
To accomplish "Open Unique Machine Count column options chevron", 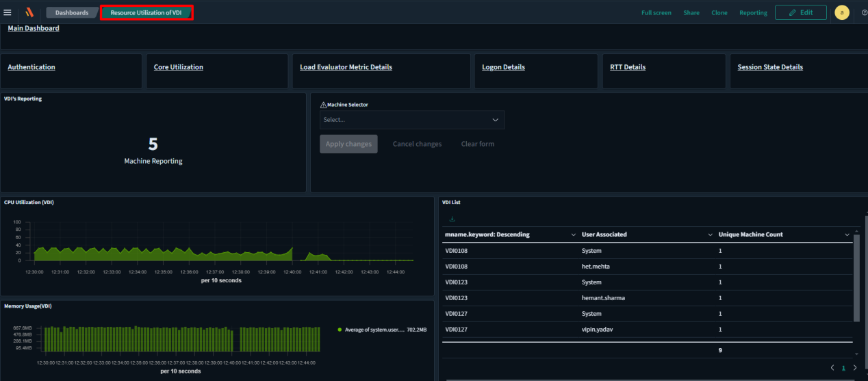I will (x=847, y=235).
